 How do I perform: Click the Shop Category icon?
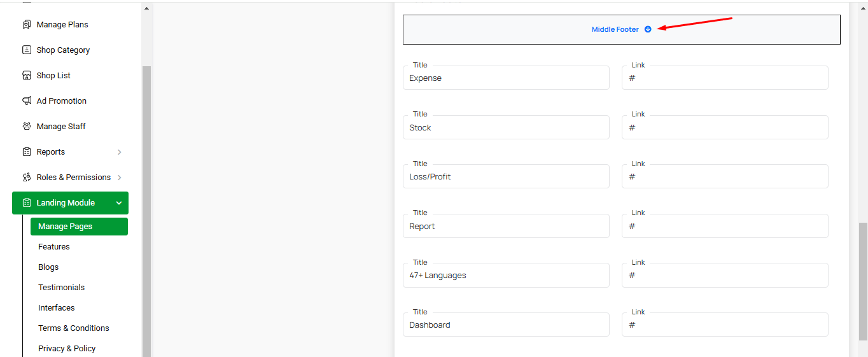27,50
